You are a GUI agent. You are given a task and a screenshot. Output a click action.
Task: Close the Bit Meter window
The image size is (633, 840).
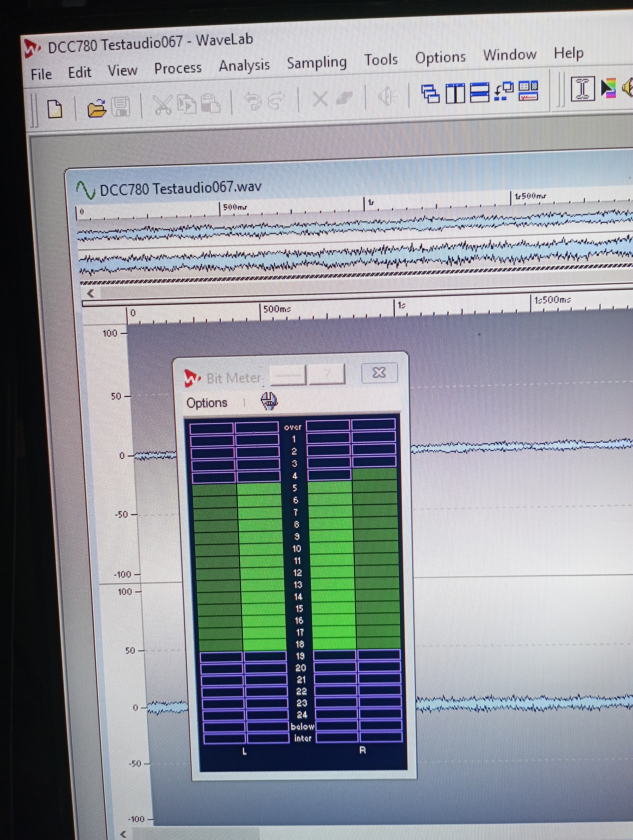tap(379, 373)
